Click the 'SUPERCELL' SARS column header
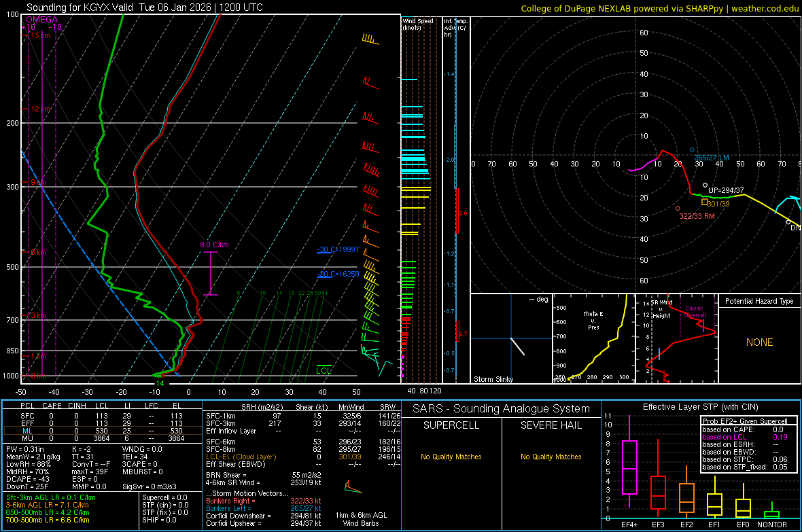This screenshot has height=532, width=802. click(x=451, y=425)
